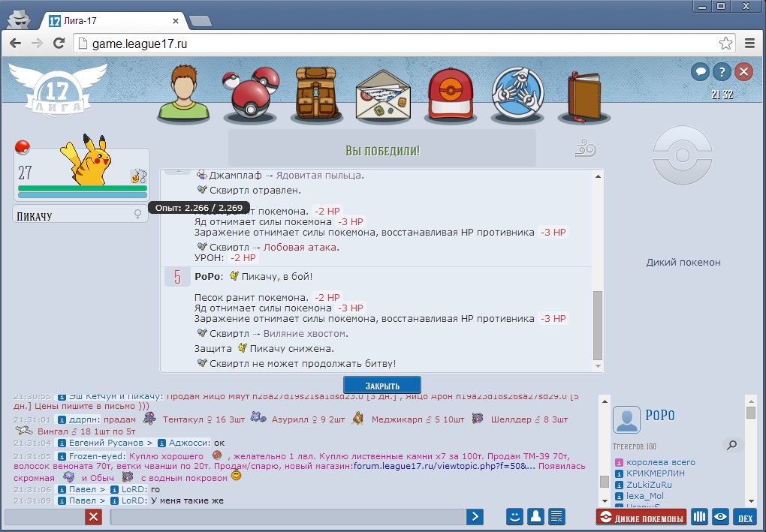Open the red trainer cap icon
Screen dimensions: 766x532
(451, 94)
